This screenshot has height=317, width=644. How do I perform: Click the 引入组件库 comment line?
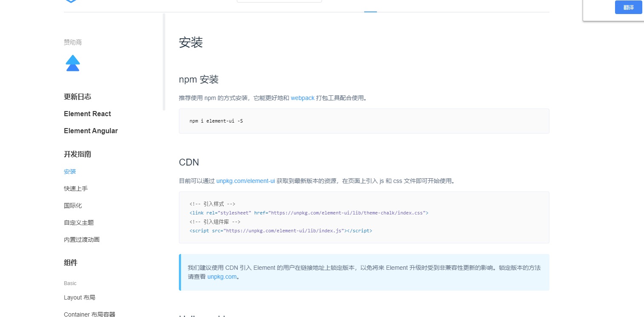215,222
